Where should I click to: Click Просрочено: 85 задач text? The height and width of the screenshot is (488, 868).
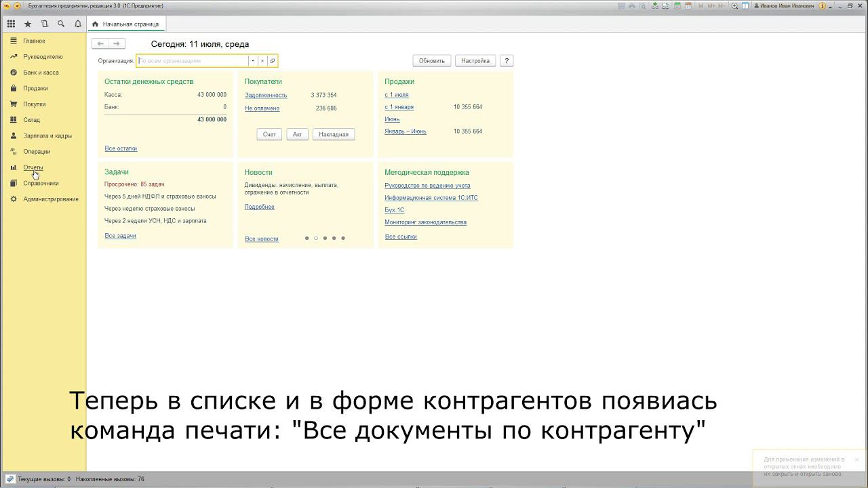point(134,184)
